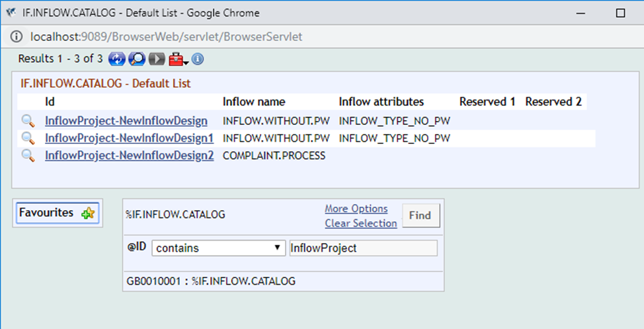The width and height of the screenshot is (644, 329).
Task: Click the gray play arrow icon
Action: click(156, 59)
